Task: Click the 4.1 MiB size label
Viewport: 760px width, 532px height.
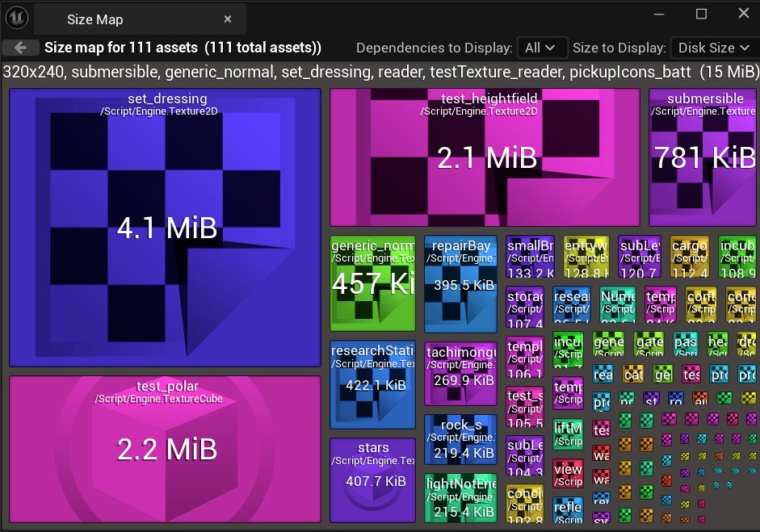Action: click(167, 228)
